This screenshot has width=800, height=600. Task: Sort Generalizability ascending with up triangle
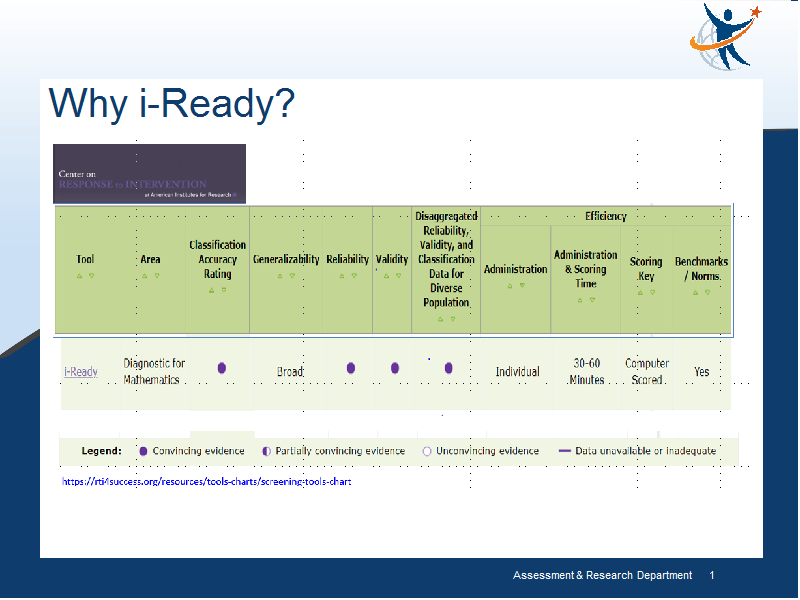pos(280,276)
